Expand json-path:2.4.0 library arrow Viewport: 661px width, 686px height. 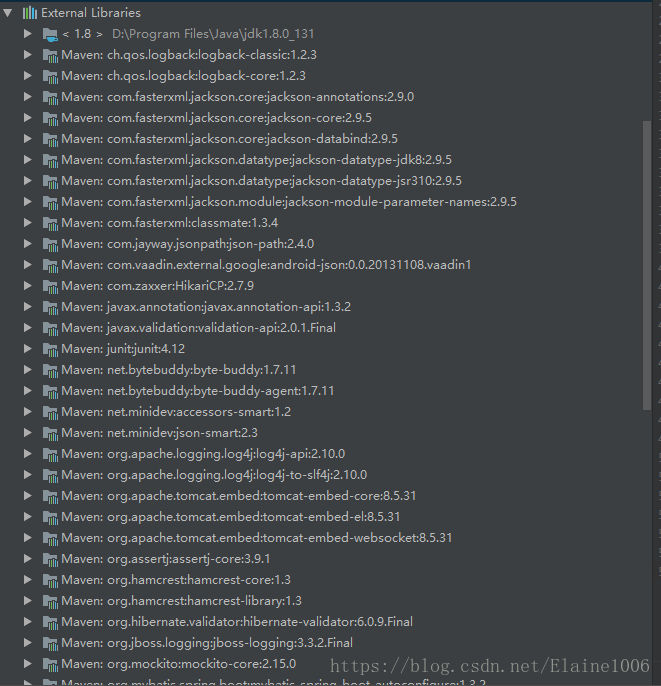[x=28, y=244]
